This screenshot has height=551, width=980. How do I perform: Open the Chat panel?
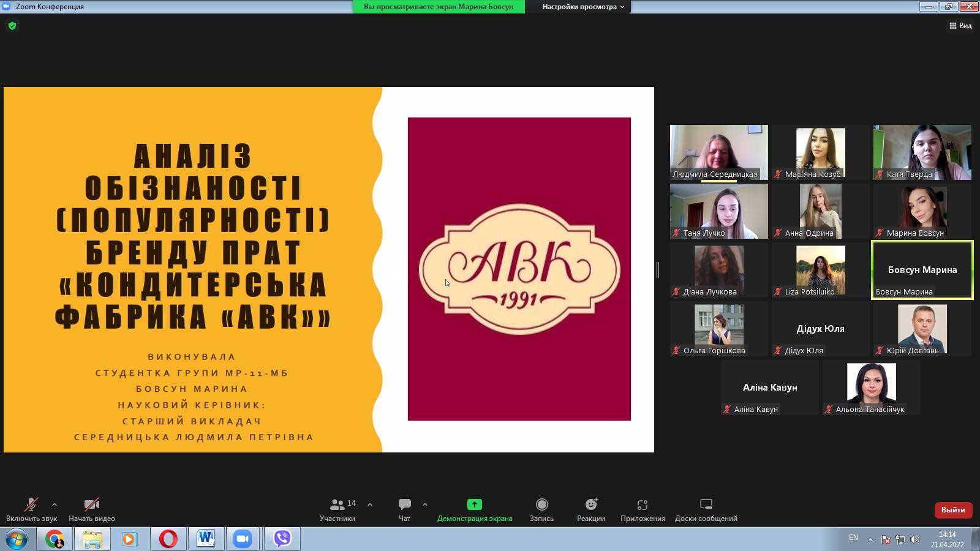click(404, 505)
